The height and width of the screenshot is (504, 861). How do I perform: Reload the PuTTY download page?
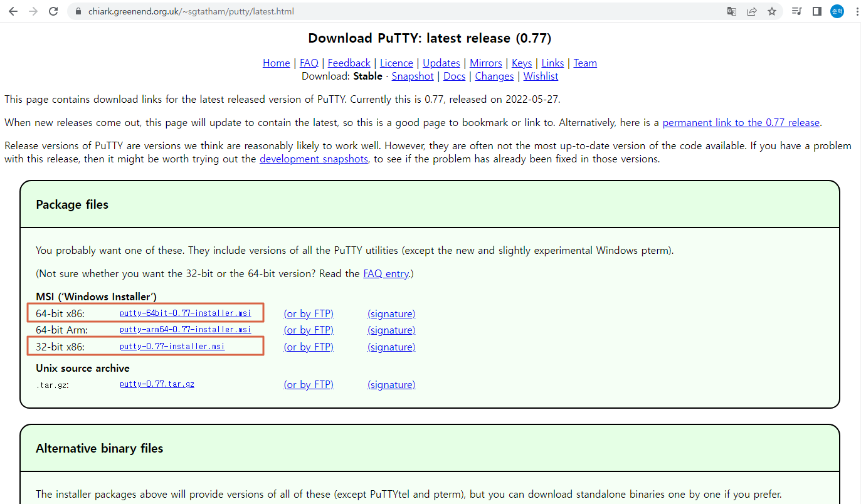tap(53, 11)
